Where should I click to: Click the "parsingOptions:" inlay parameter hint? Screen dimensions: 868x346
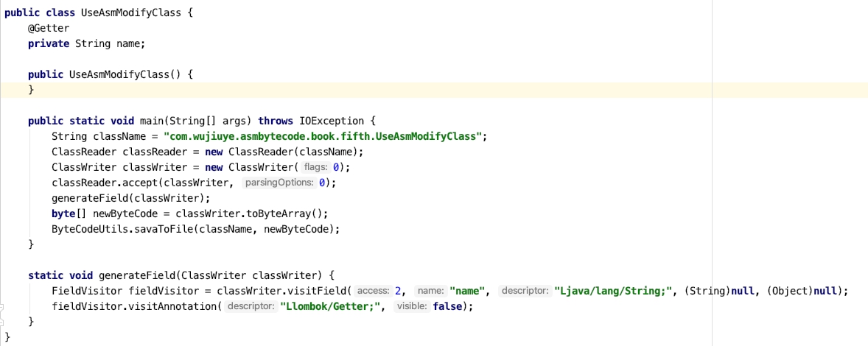pos(279,183)
